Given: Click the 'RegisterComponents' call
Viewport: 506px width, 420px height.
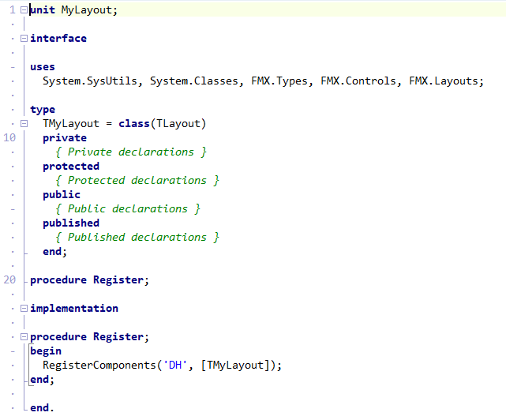Looking at the screenshot, I should (x=99, y=365).
